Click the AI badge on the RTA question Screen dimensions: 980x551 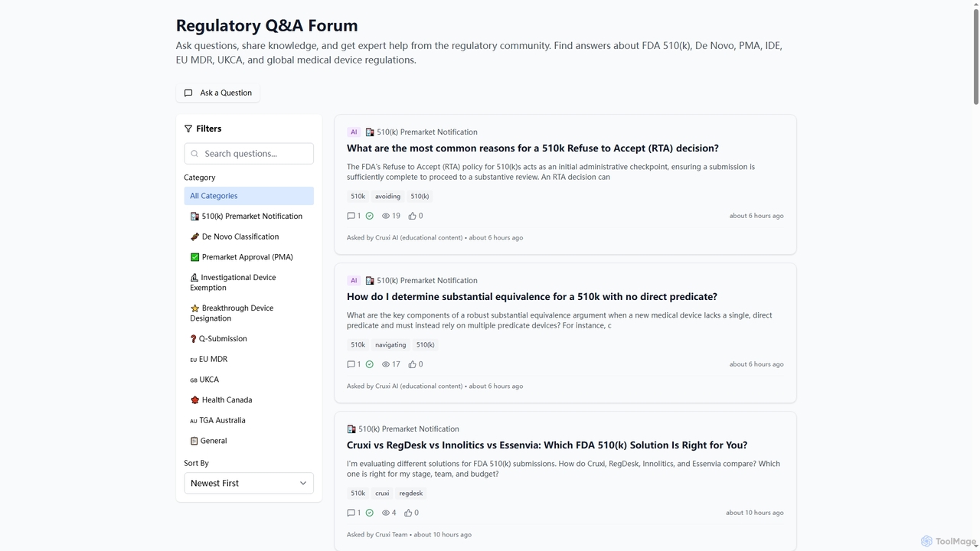click(354, 132)
